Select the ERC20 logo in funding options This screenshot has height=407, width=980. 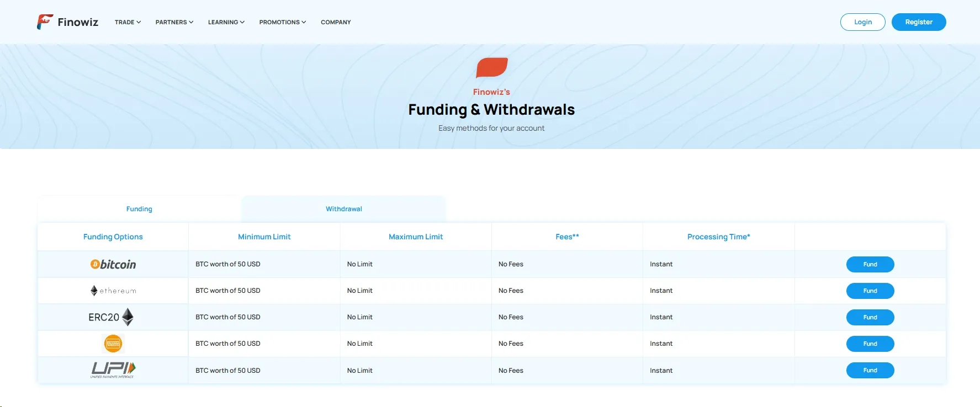[x=111, y=317]
